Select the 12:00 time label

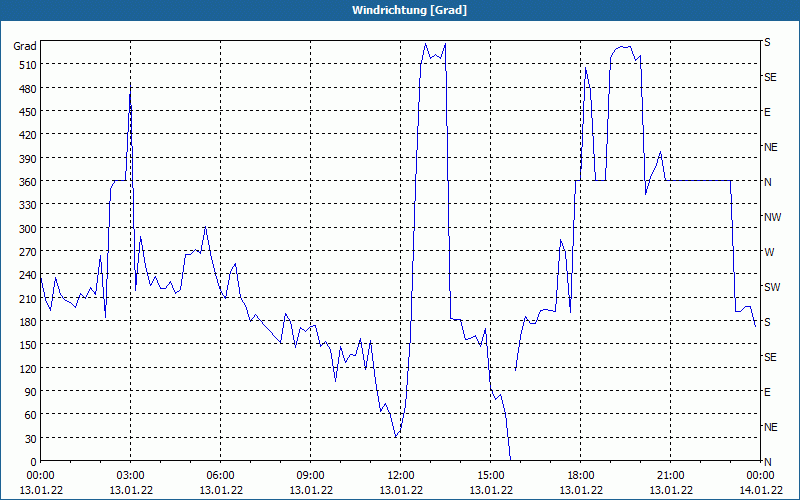click(x=401, y=476)
